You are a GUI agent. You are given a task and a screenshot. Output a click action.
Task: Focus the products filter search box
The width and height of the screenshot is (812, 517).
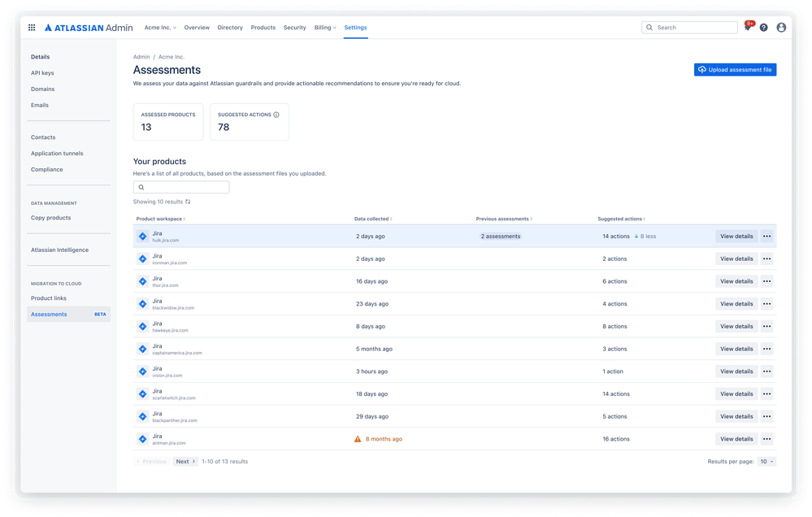pyautogui.click(x=181, y=187)
